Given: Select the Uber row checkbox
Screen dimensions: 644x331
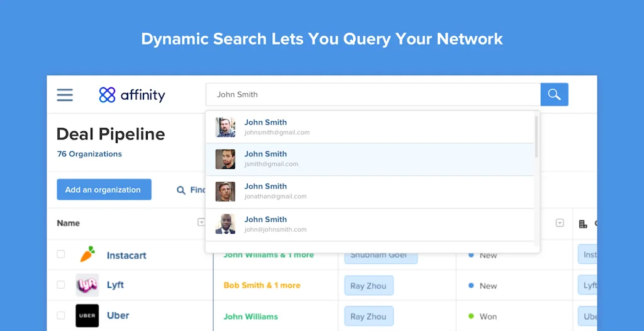Looking at the screenshot, I should pos(61,315).
